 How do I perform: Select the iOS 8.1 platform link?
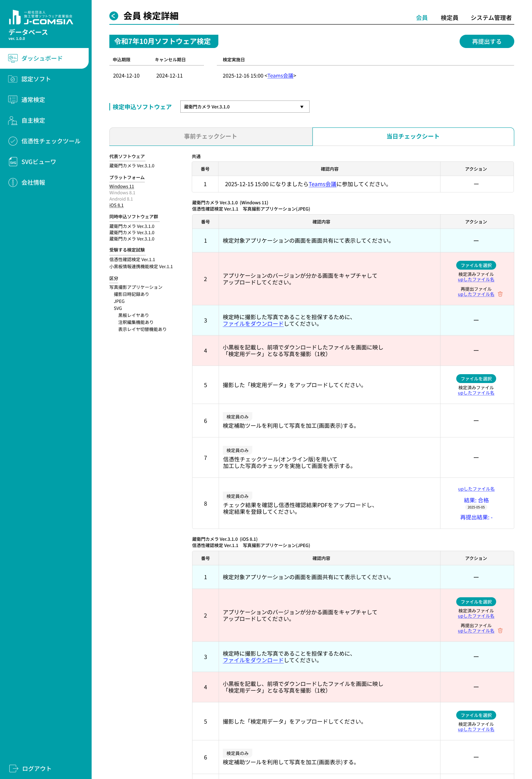(116, 205)
